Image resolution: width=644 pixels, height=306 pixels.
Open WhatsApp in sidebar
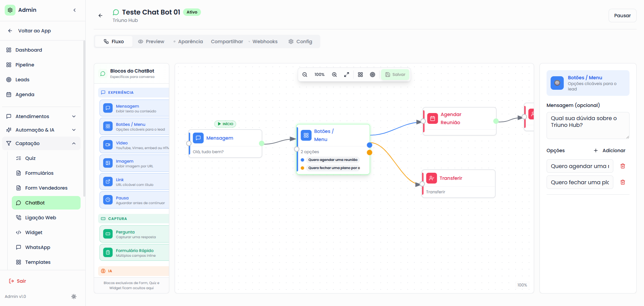click(x=46, y=247)
